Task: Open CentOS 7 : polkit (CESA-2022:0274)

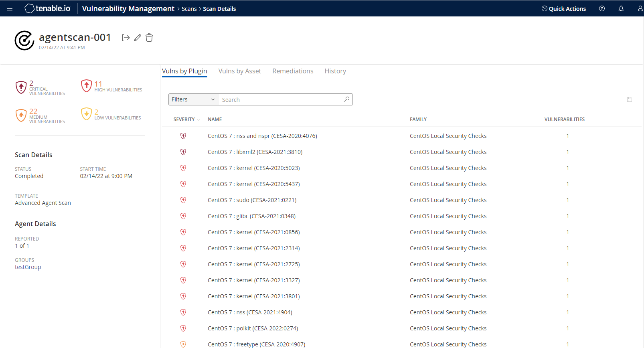Action: [253, 328]
